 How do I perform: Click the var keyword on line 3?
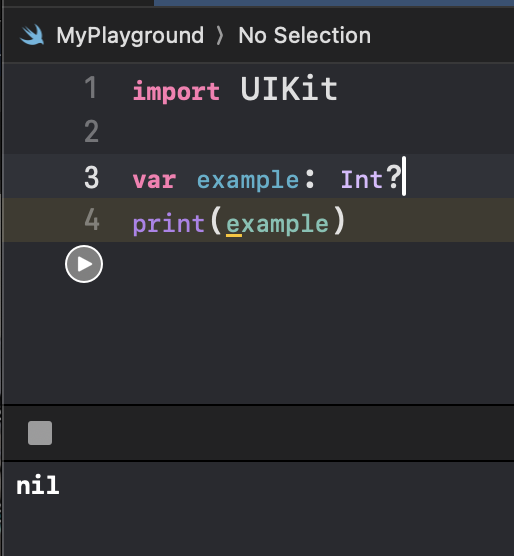coord(154,180)
